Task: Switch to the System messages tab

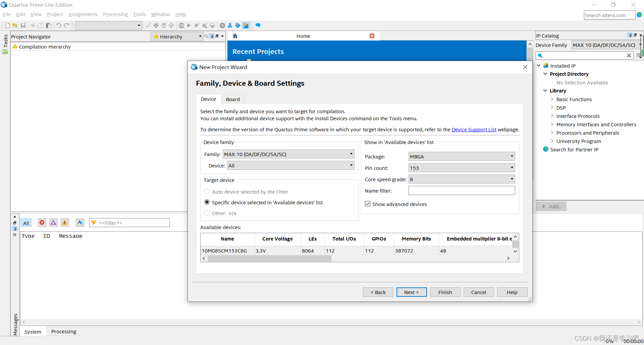Action: pos(33,332)
